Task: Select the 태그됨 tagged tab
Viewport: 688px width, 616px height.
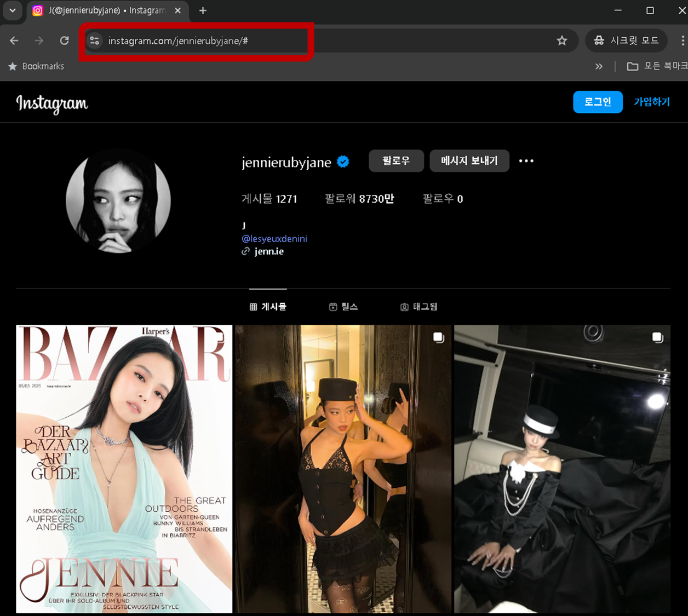Action: (x=418, y=307)
